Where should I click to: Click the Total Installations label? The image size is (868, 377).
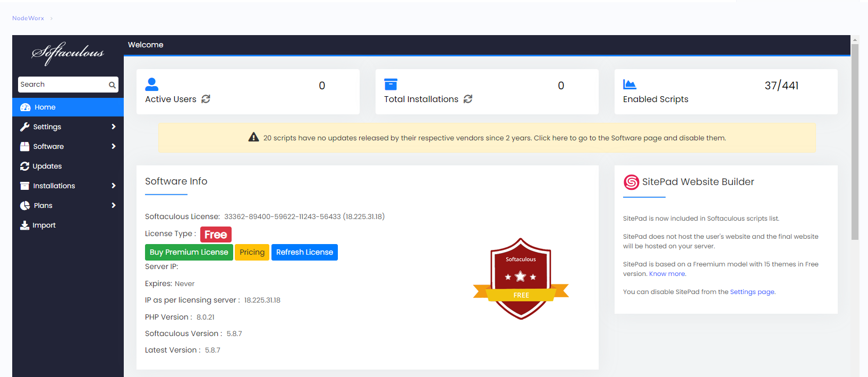click(421, 99)
